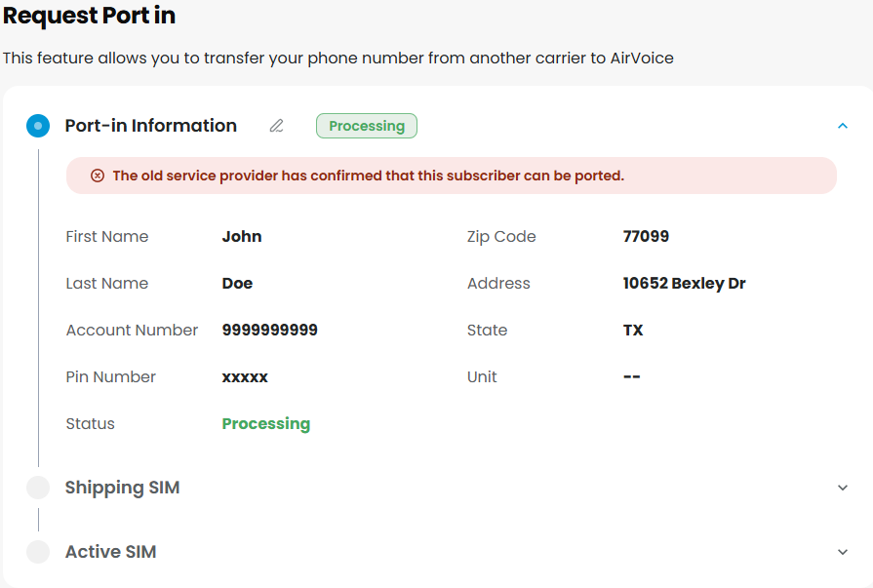Viewport: 873px width, 588px height.
Task: Click the old service provider alert message
Action: [368, 176]
